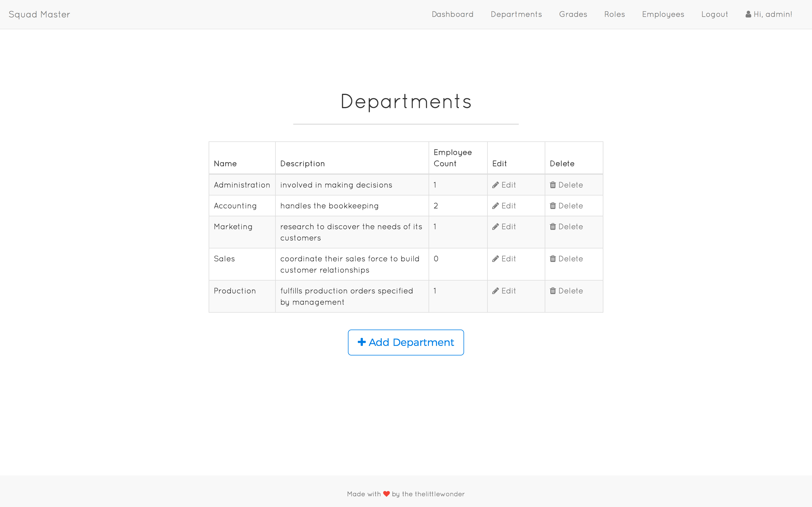
Task: Click the pencil icon for Administration
Action: pos(495,185)
